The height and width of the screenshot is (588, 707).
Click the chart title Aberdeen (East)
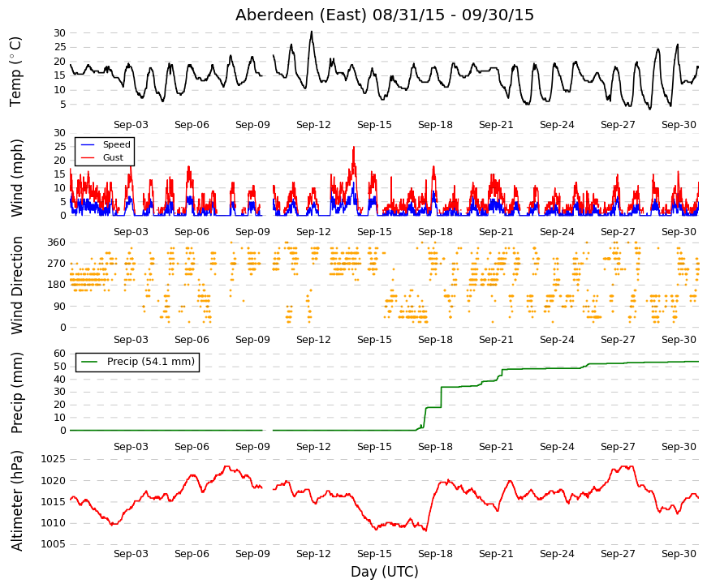pyautogui.click(x=301, y=15)
